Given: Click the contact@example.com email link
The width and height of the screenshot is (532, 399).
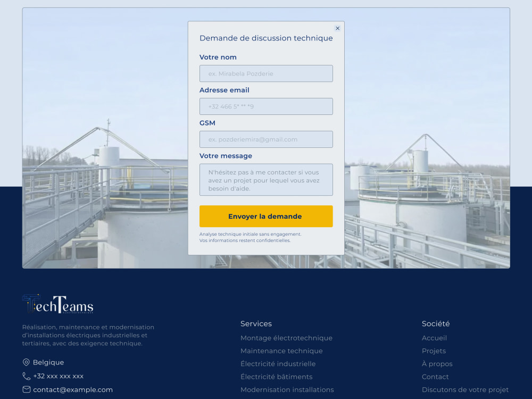Looking at the screenshot, I should coord(73,389).
